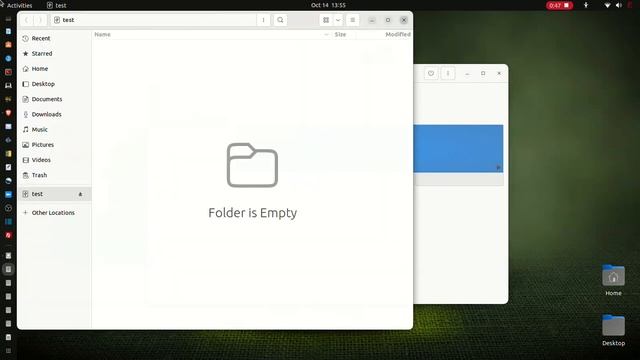Open Videos in the sidebar
Image resolution: width=640 pixels, height=360 pixels.
coord(55,160)
